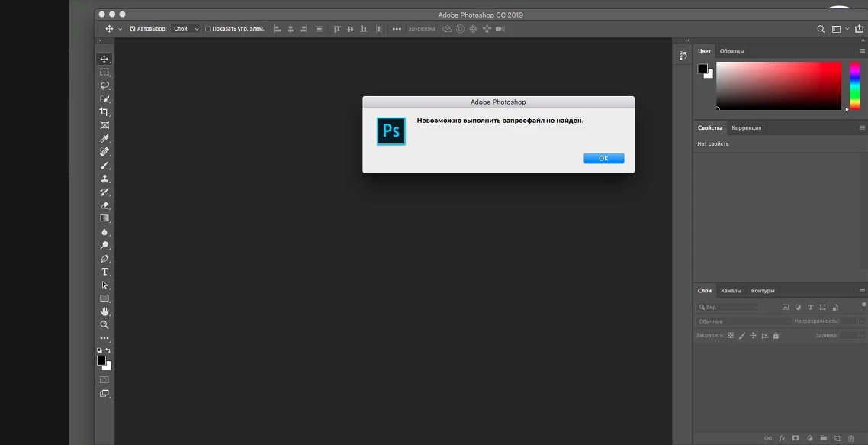Select the Hand tool
The image size is (868, 445).
[x=104, y=311]
